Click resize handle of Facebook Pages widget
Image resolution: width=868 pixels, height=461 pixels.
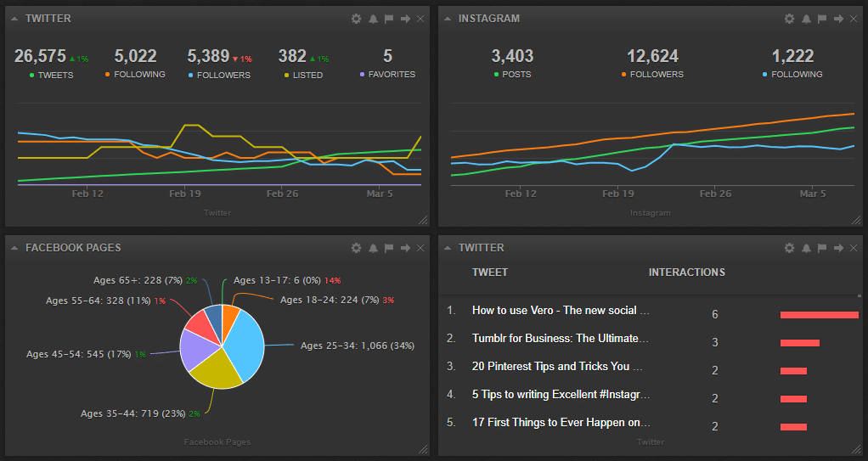coord(424,449)
